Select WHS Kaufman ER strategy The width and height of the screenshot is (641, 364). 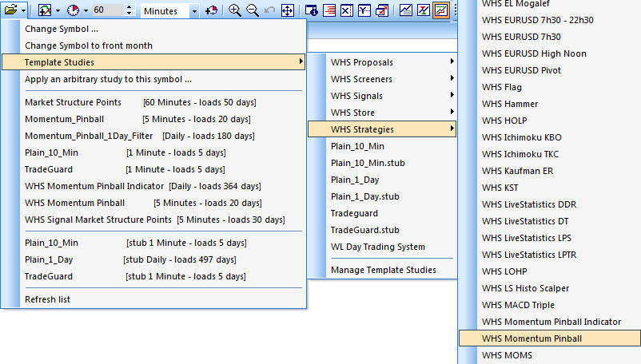tap(550, 171)
